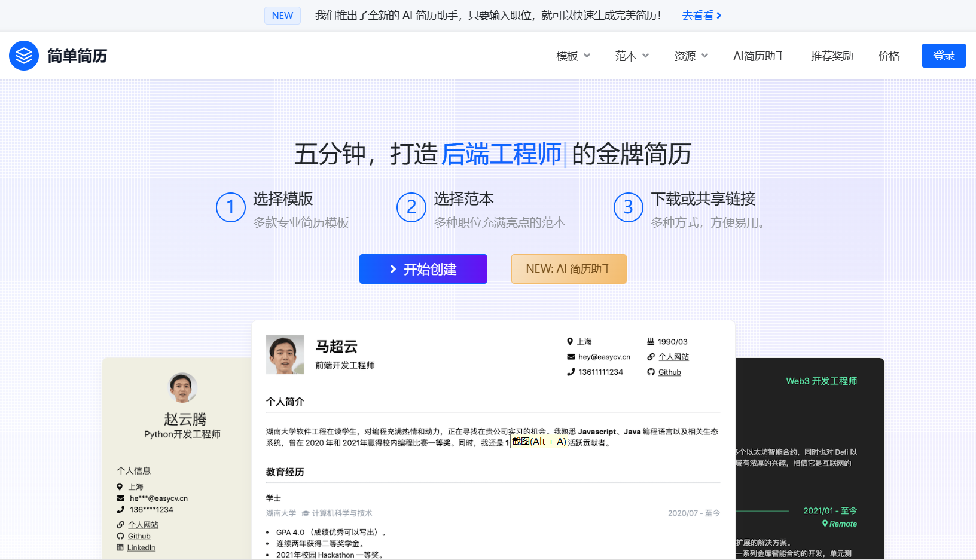The image size is (976, 560).
Task: Click 马超云's profile photo thumbnail
Action: (285, 354)
